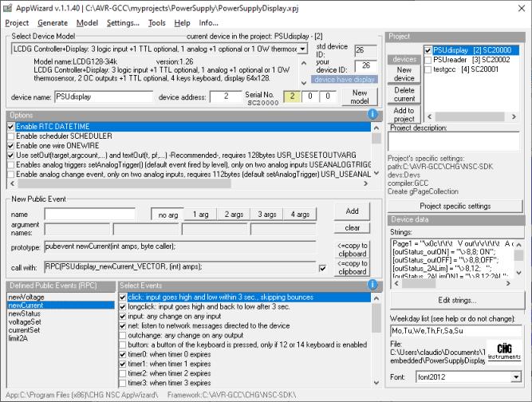Click Add to project button
532x402 pixels.
coord(404,114)
